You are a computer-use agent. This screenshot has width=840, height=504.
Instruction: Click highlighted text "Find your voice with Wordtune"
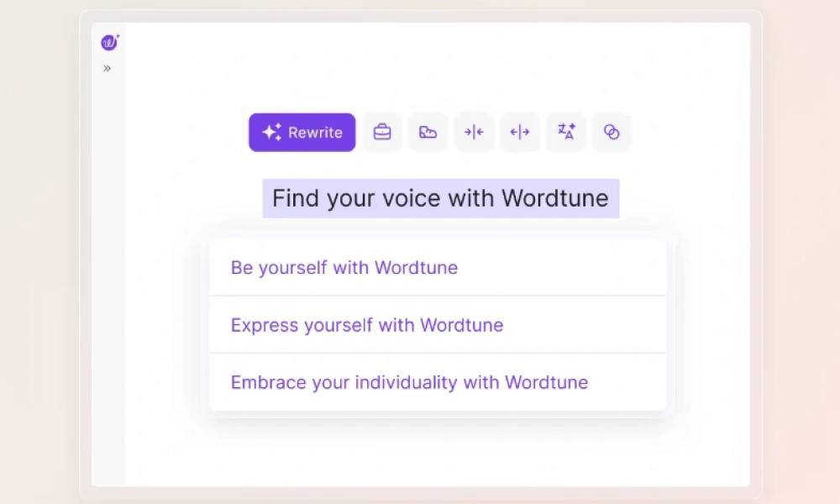pyautogui.click(x=440, y=198)
